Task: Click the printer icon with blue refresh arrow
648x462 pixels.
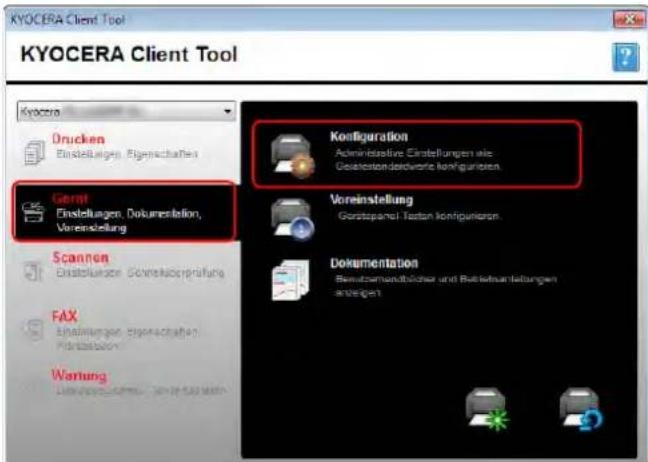Action: (x=581, y=410)
